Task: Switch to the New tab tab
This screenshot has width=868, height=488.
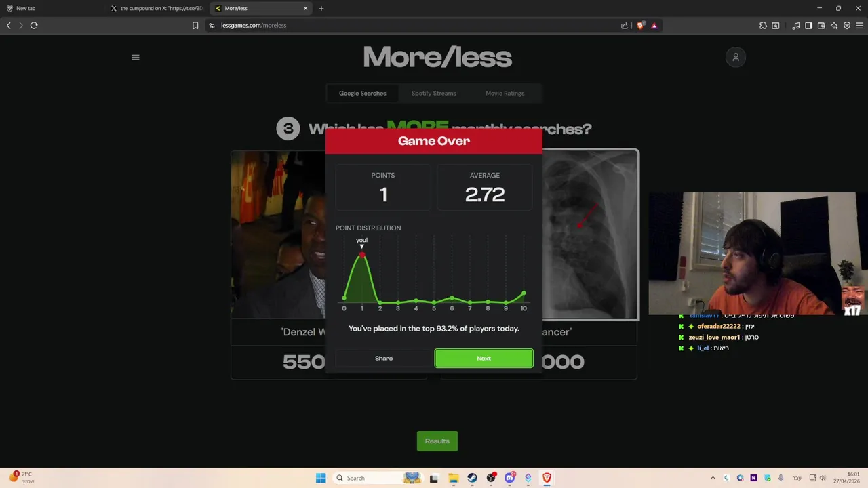Action: (54, 8)
